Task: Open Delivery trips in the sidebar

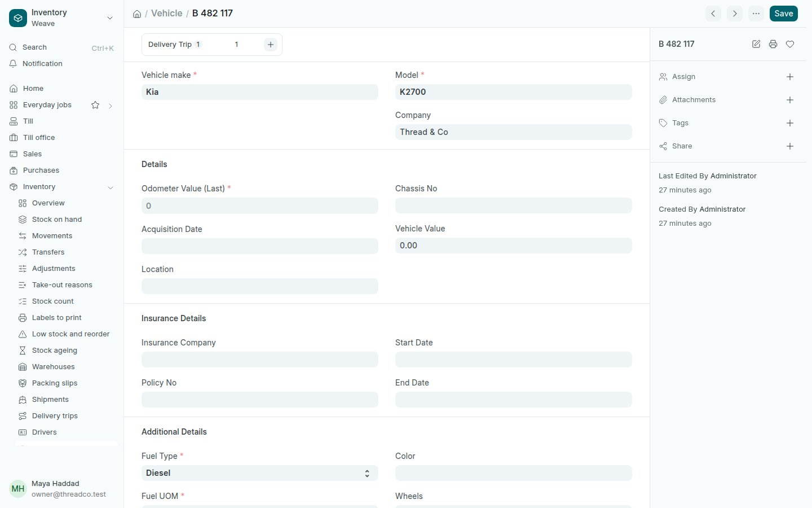Action: 66,416
